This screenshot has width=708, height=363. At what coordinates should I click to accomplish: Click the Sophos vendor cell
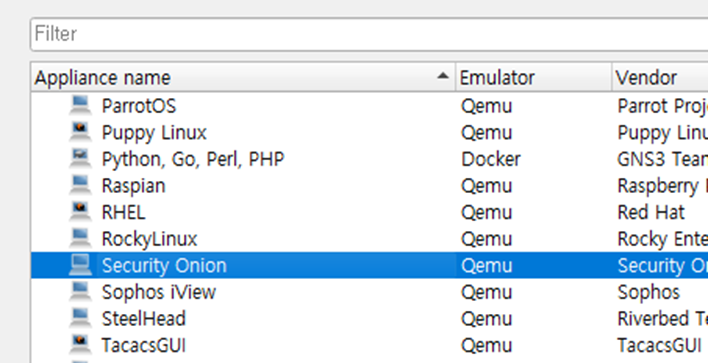tap(648, 293)
